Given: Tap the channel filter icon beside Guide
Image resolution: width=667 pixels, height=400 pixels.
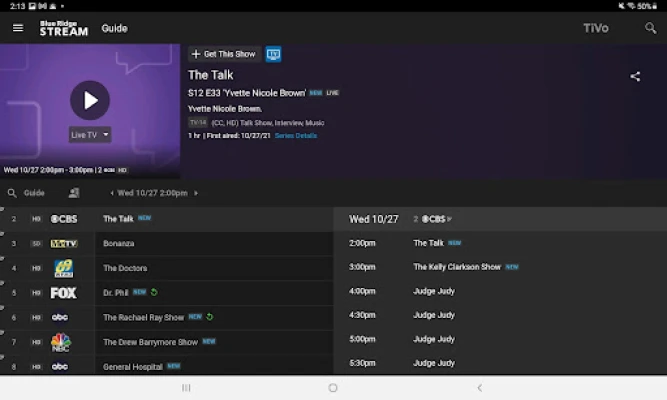Looking at the screenshot, I should (74, 193).
